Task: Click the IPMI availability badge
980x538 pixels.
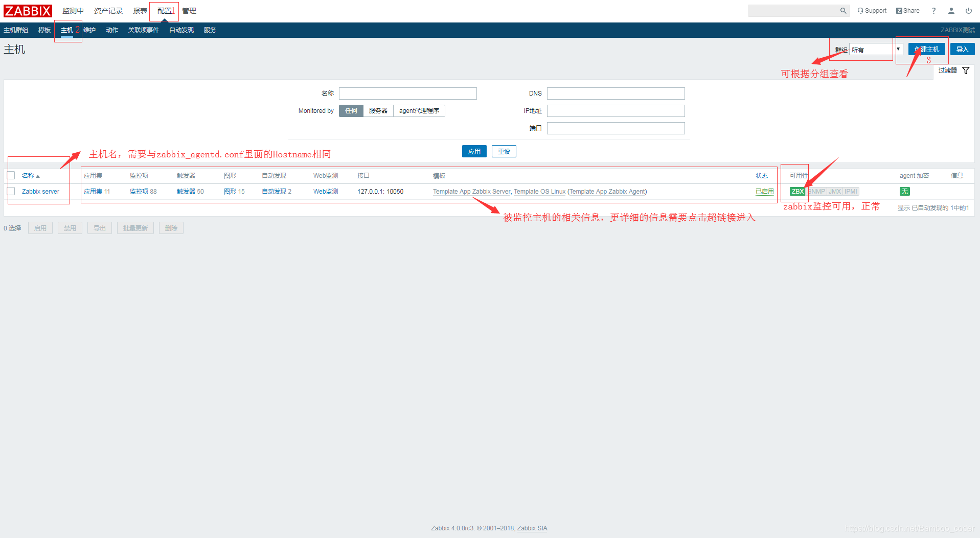Action: tap(851, 192)
